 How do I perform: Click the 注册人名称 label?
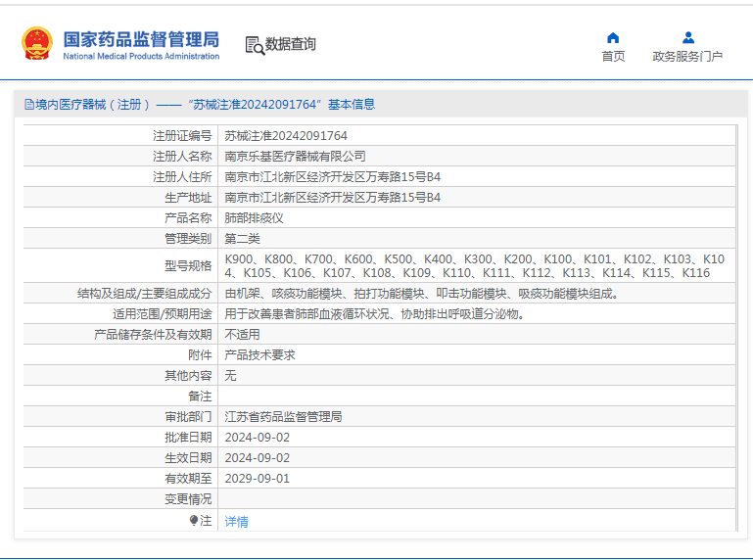(182, 156)
